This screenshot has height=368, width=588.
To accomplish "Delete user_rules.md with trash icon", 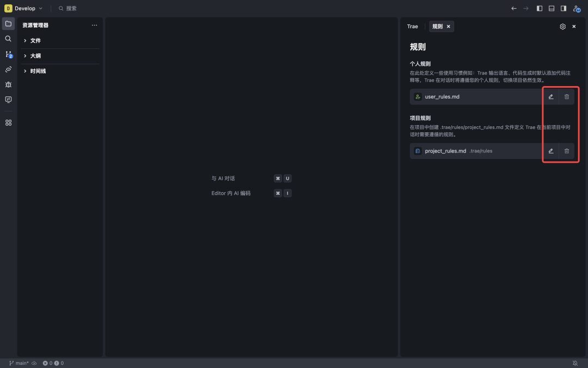I will tap(567, 97).
